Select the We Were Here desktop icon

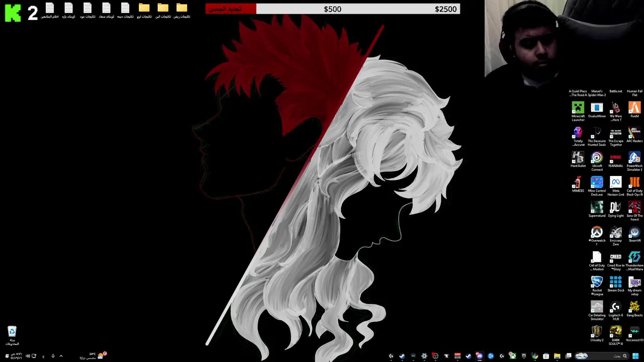click(x=615, y=111)
